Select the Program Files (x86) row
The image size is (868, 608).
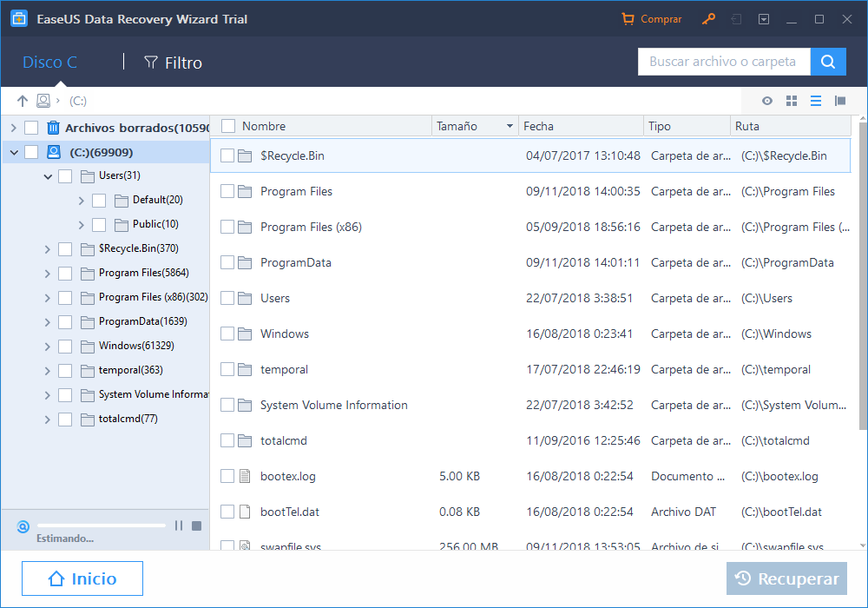click(530, 227)
